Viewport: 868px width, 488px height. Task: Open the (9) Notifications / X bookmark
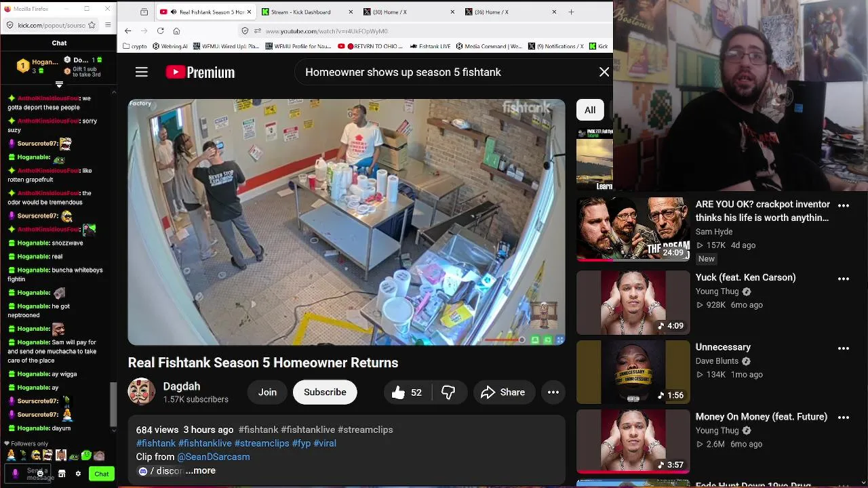click(x=556, y=46)
